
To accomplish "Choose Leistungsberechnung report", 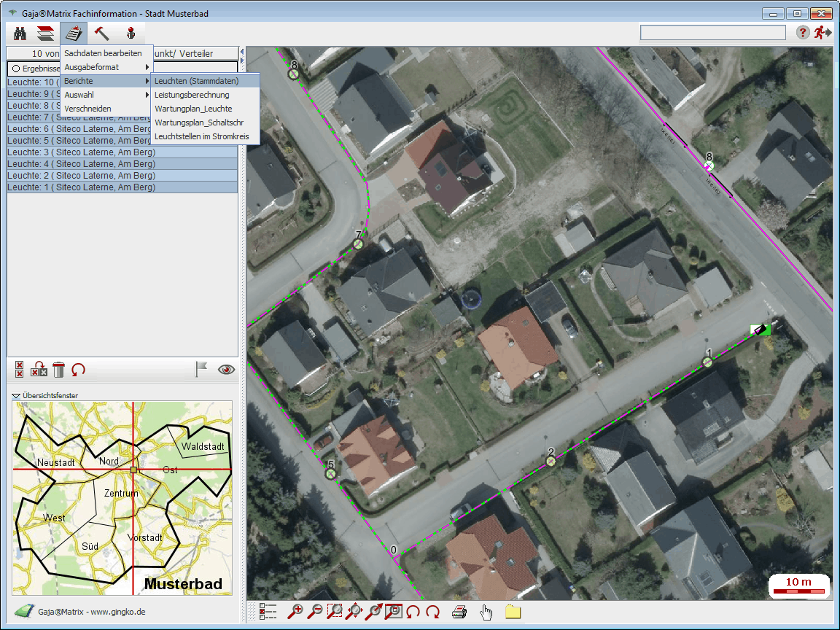I will (192, 95).
